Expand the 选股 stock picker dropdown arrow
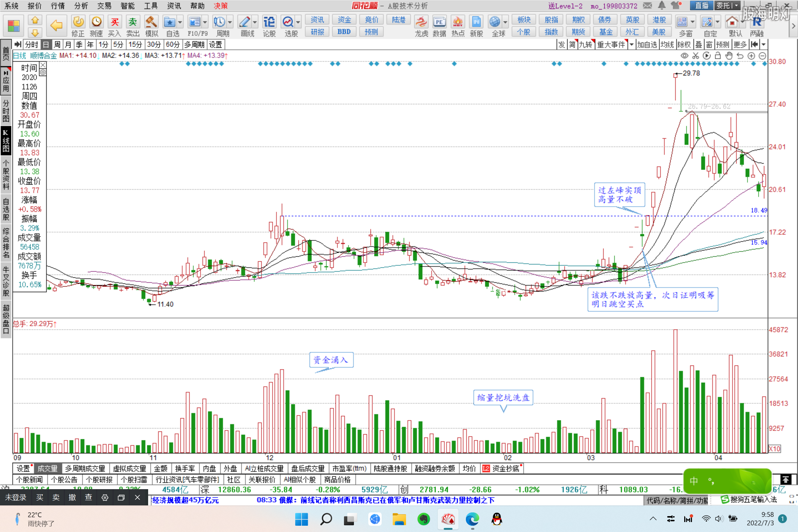 pos(298,22)
